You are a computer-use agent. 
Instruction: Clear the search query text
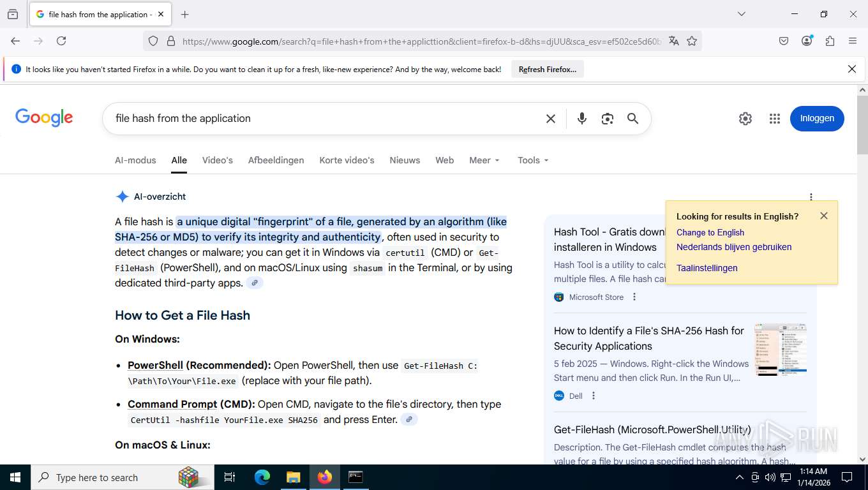(x=550, y=119)
